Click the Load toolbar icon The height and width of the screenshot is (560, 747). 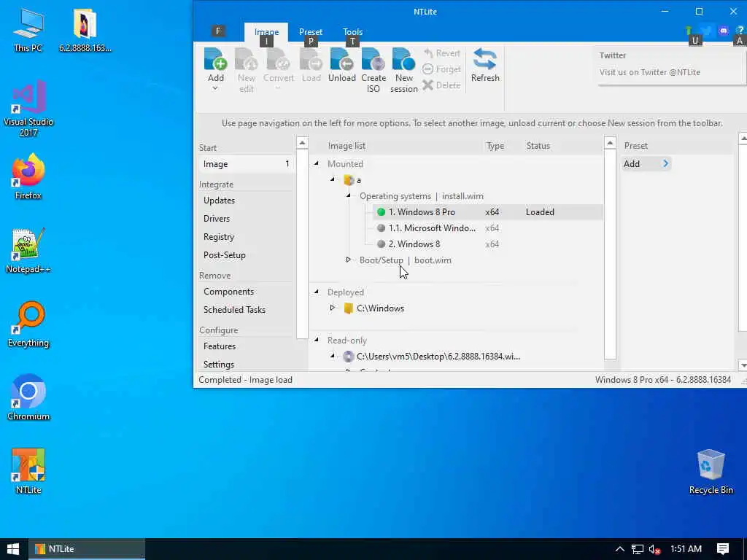coord(311,60)
